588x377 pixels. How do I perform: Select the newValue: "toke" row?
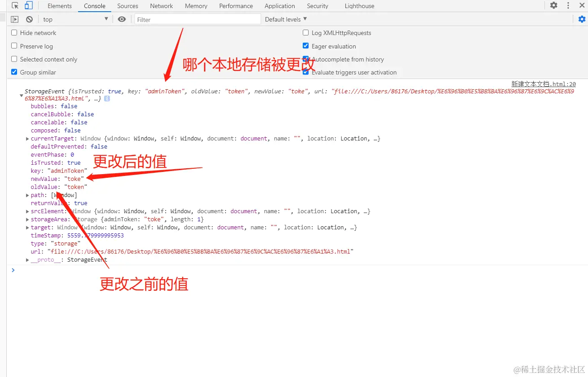coord(57,179)
